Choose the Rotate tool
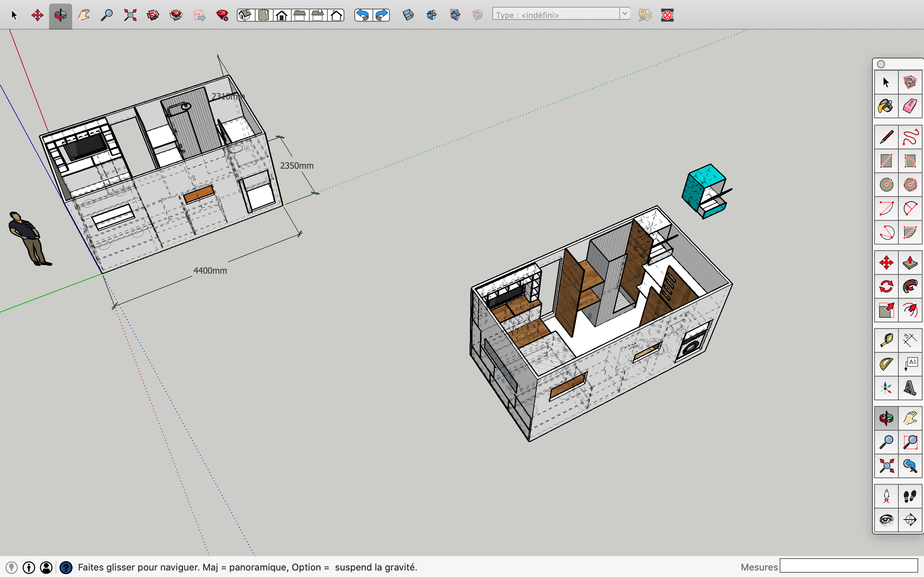924x577 pixels. tap(886, 286)
